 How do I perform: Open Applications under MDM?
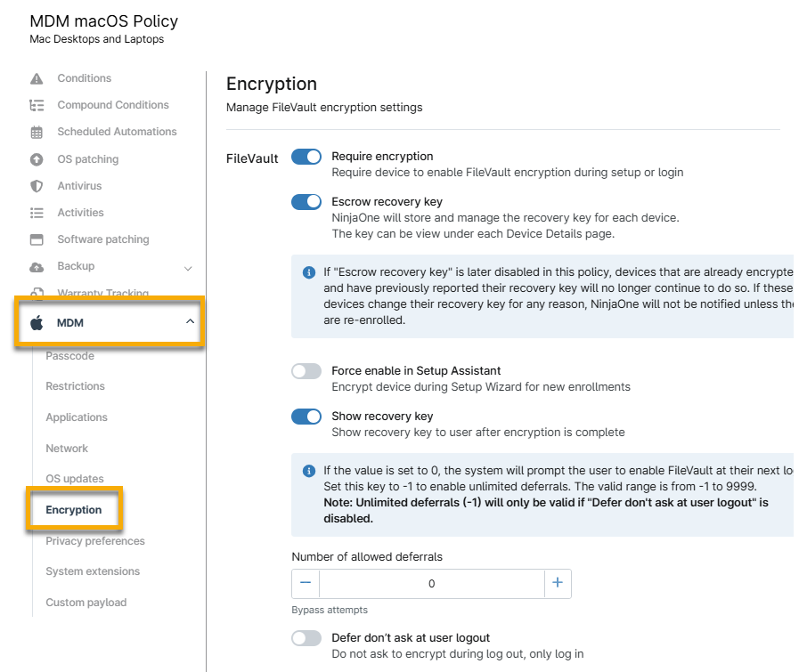point(77,417)
